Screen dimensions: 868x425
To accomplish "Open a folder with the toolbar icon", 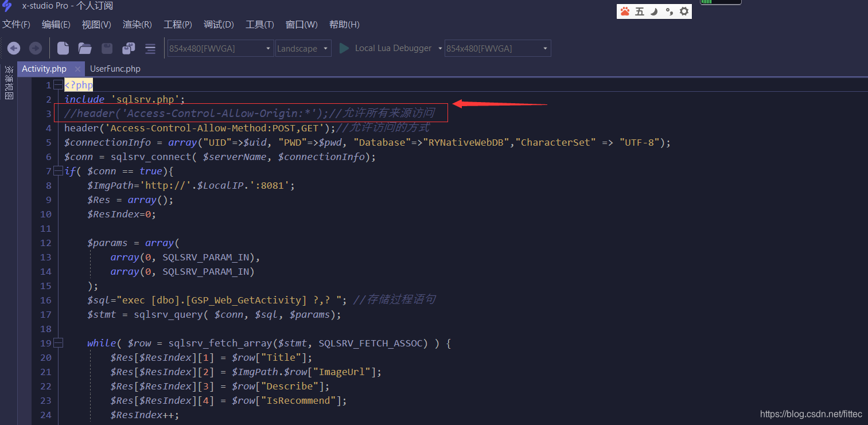I will coord(85,48).
